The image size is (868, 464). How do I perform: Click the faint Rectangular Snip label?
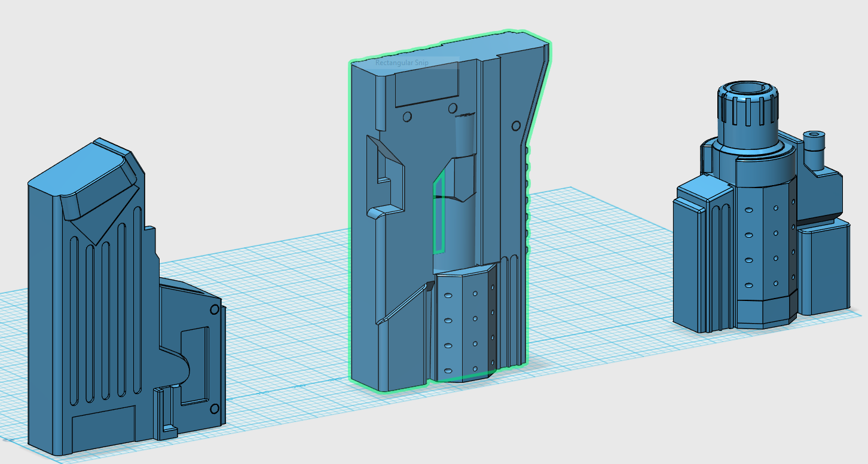(x=402, y=63)
